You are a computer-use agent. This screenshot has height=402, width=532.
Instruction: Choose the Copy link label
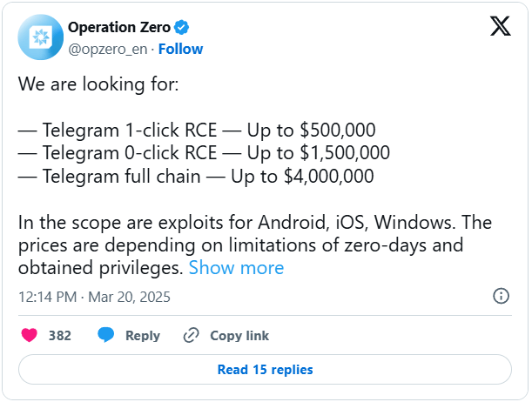239,336
